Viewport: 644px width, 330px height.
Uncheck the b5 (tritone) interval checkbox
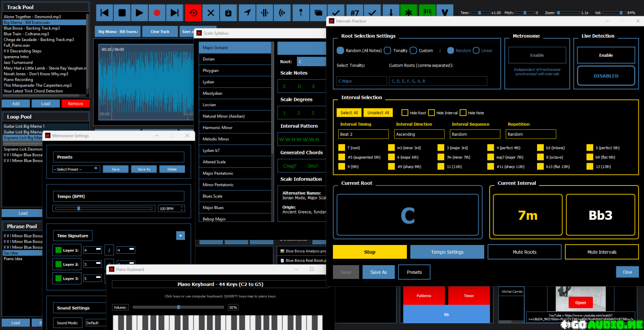click(540, 148)
